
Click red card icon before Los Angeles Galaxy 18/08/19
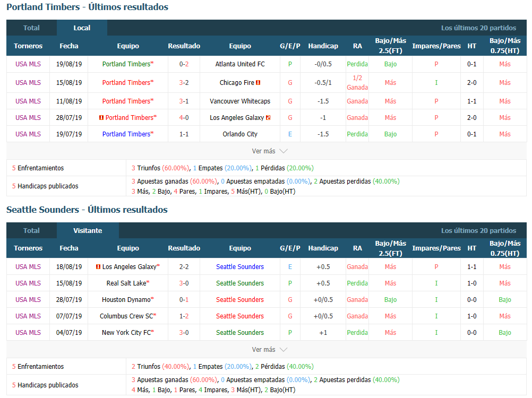click(98, 267)
